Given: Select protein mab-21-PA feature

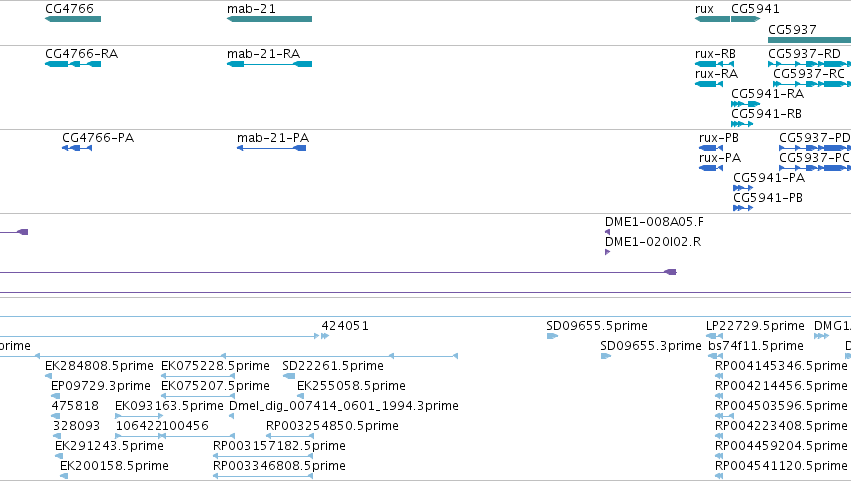Looking at the screenshot, I should [x=271, y=148].
